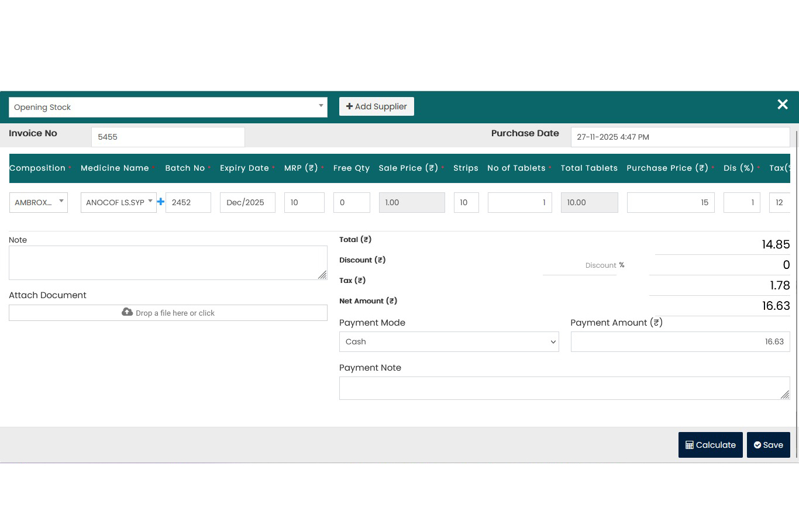Viewport: 799px width, 532px height.
Task: Open the Payment Mode Cash dropdown
Action: (x=449, y=342)
